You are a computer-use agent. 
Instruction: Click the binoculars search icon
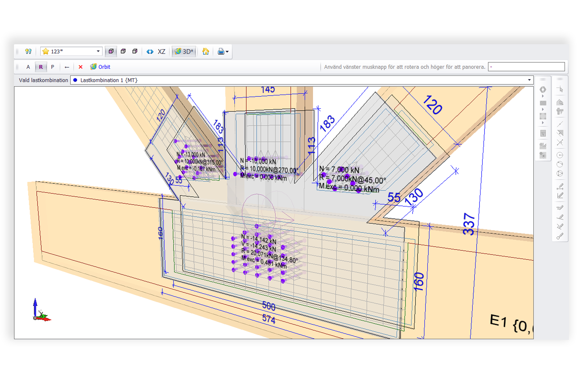click(x=28, y=51)
